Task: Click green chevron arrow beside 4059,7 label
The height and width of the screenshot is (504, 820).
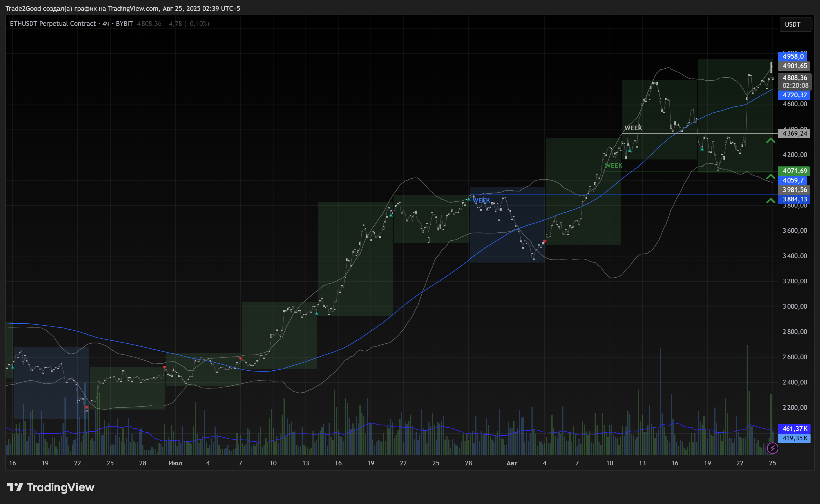Action: point(770,176)
